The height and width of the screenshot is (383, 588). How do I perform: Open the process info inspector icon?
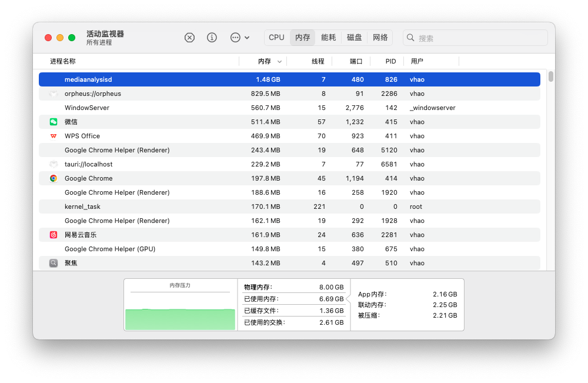pos(212,38)
